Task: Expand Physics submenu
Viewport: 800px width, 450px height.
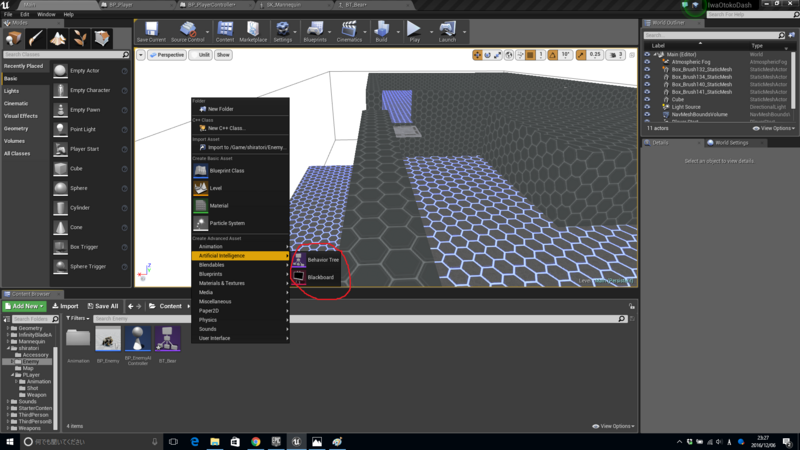Action: coord(240,320)
